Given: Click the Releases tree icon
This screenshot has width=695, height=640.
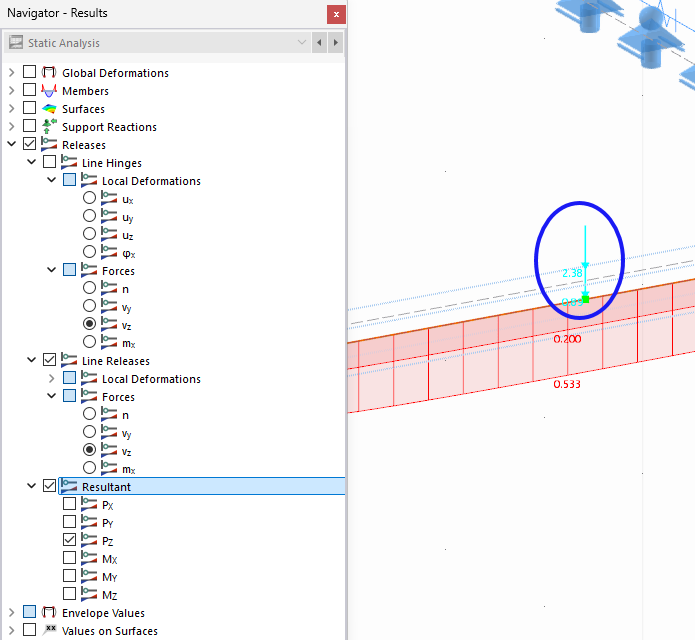Looking at the screenshot, I should pyautogui.click(x=49, y=144).
